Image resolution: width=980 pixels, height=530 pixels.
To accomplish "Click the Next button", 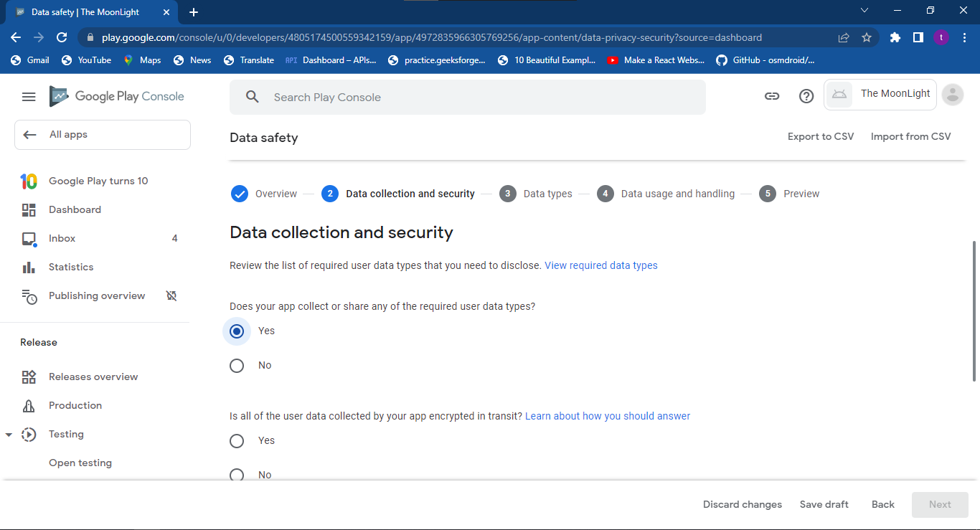I will coord(940,504).
